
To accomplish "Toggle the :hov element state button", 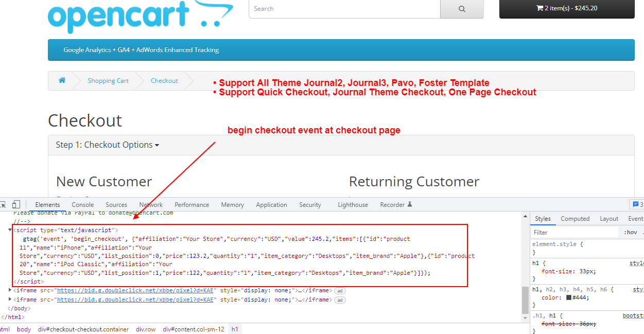I will (630, 233).
